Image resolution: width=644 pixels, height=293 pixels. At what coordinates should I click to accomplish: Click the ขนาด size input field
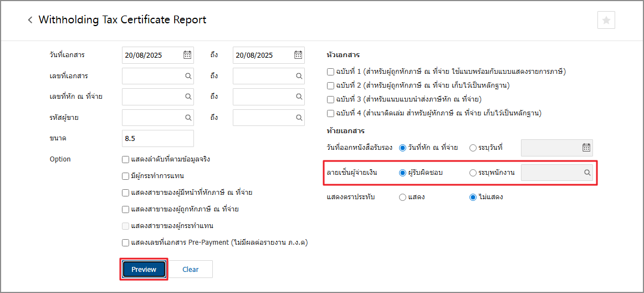[157, 138]
